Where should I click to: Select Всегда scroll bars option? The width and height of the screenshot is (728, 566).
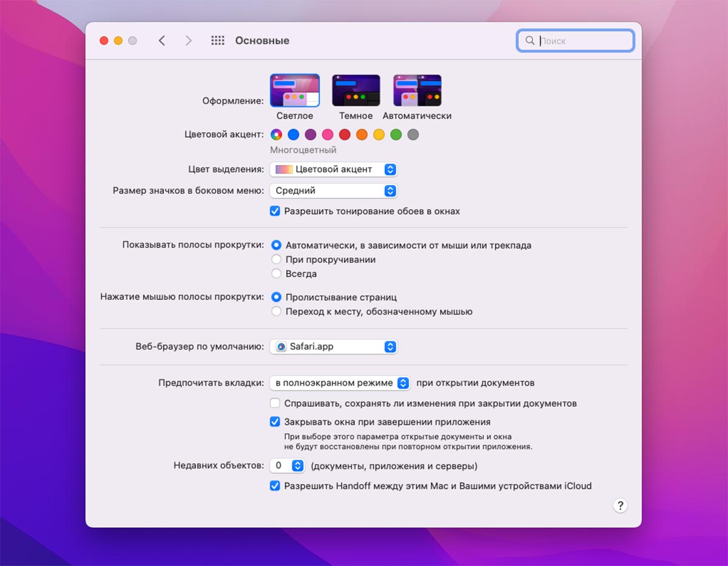(276, 274)
